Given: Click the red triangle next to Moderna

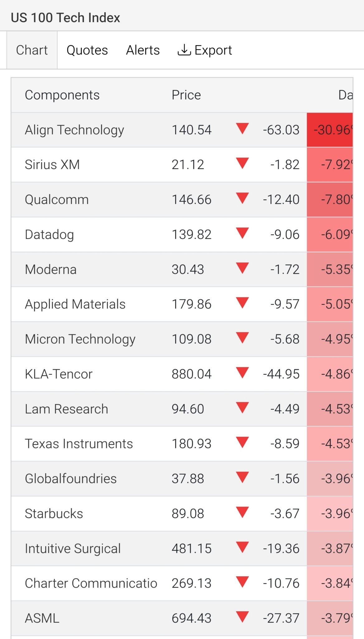Looking at the screenshot, I should pos(242,268).
